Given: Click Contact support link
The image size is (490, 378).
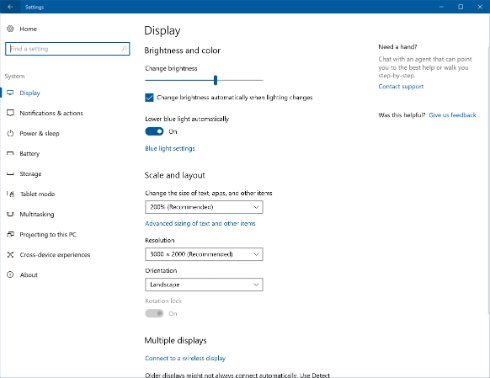Looking at the screenshot, I should point(401,86).
